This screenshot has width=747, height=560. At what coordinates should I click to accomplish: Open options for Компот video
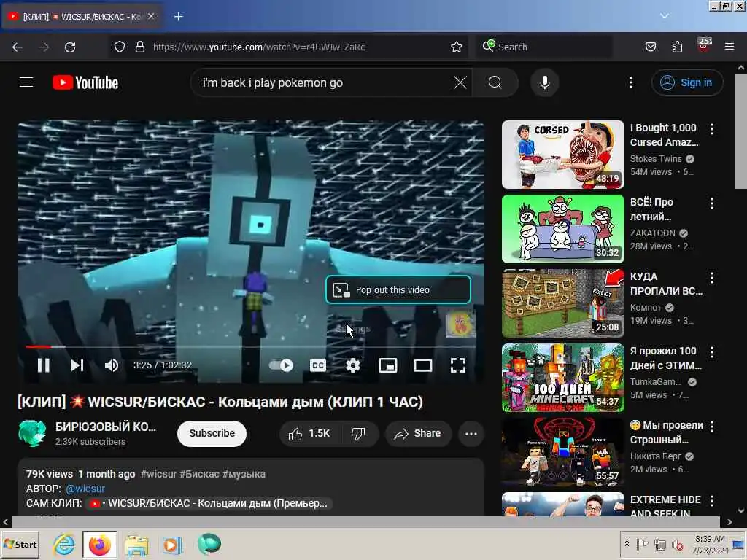[x=712, y=278]
